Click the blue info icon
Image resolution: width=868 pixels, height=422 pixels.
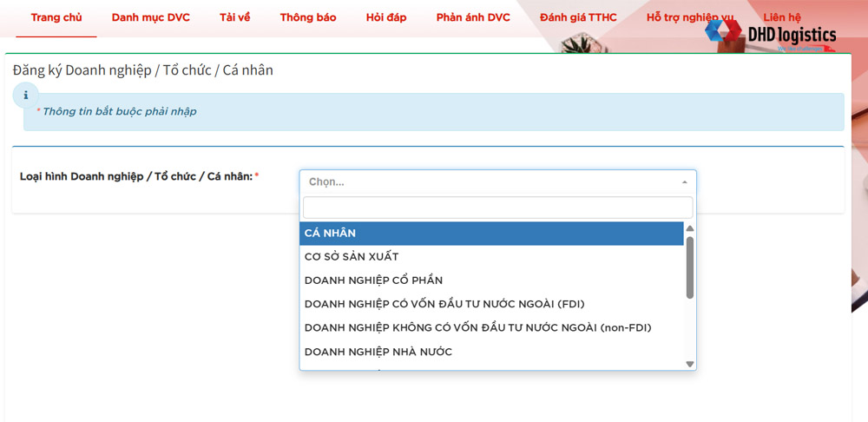tap(25, 96)
